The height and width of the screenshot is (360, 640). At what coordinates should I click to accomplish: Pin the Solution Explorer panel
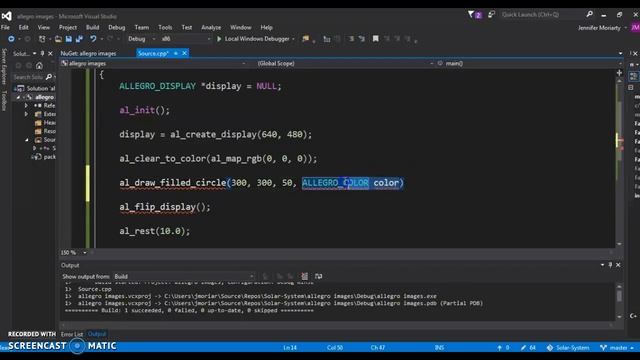coord(42,53)
